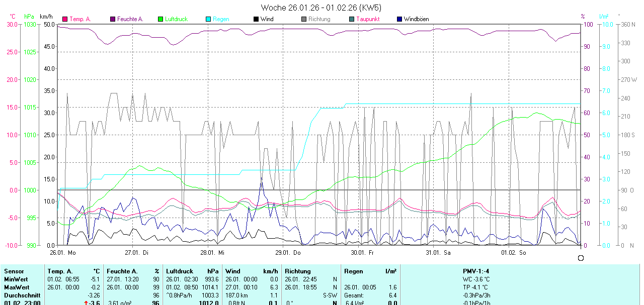Click the small circle marker below chart corner
644x305 pixels.
point(581,258)
